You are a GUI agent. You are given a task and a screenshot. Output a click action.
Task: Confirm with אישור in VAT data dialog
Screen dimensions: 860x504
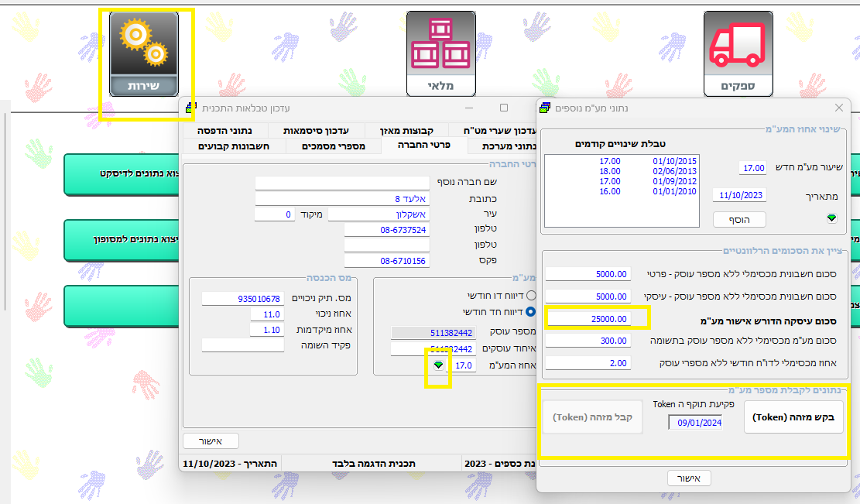(689, 478)
